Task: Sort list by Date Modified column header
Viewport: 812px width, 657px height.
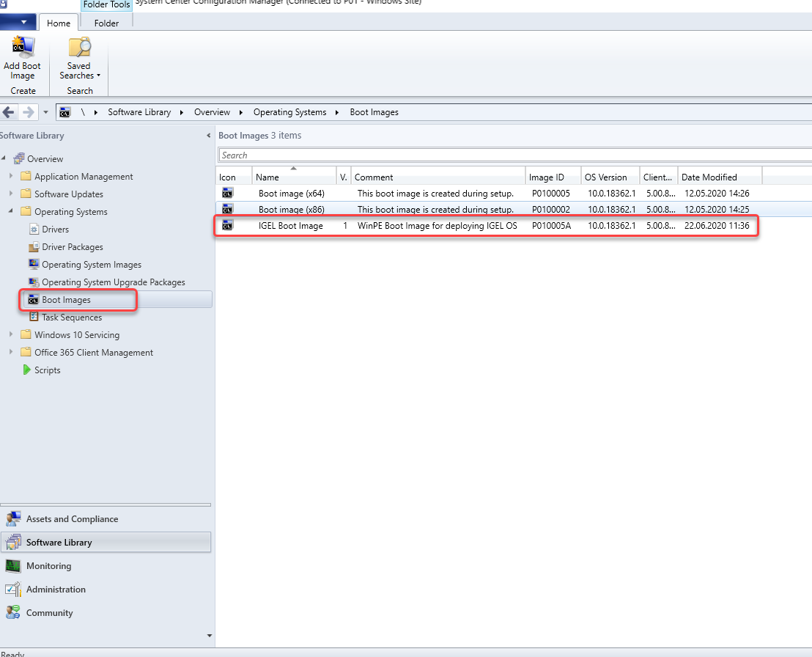Action: pos(709,177)
